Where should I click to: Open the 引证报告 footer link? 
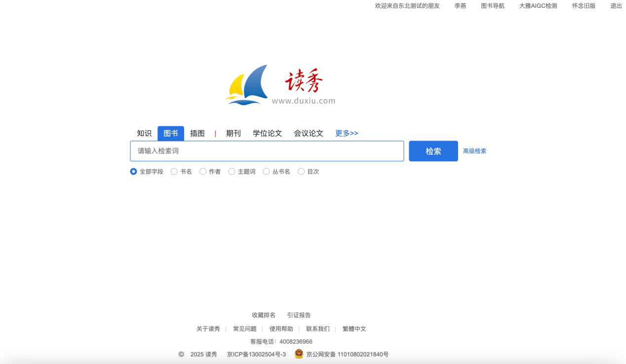(299, 315)
